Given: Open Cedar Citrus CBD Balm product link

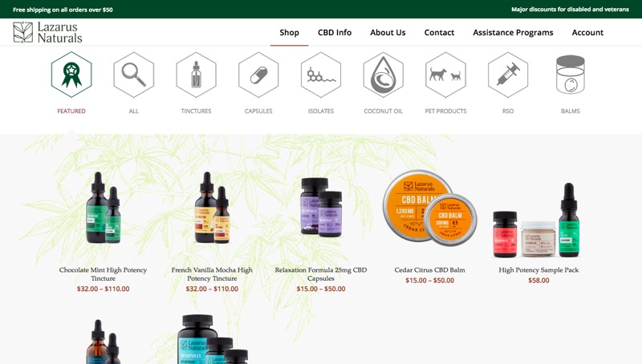Looking at the screenshot, I should coord(429,270).
